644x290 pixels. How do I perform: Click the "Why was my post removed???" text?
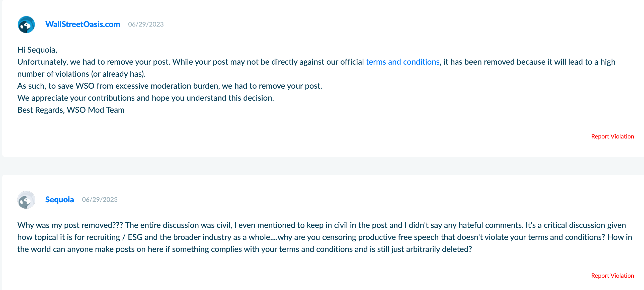(x=70, y=225)
